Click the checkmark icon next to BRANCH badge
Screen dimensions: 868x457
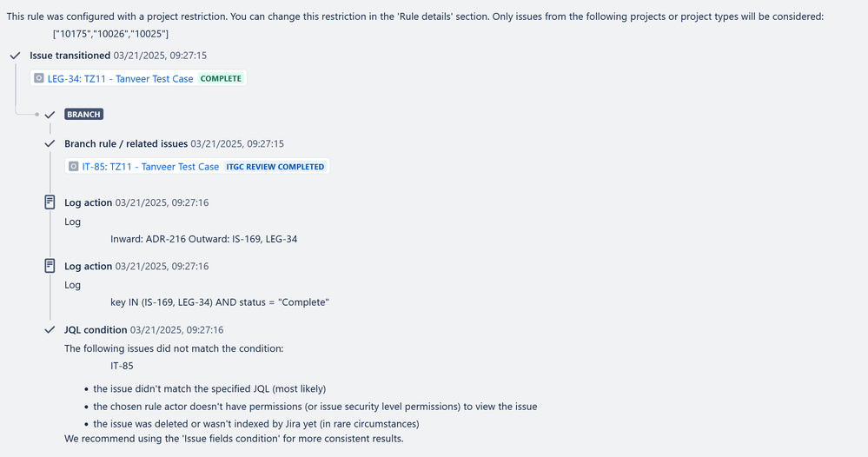(x=50, y=115)
